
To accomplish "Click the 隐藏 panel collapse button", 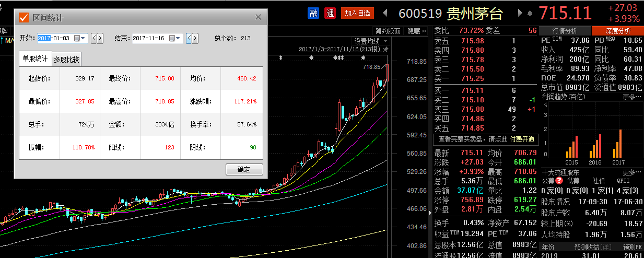I will pos(416,31).
